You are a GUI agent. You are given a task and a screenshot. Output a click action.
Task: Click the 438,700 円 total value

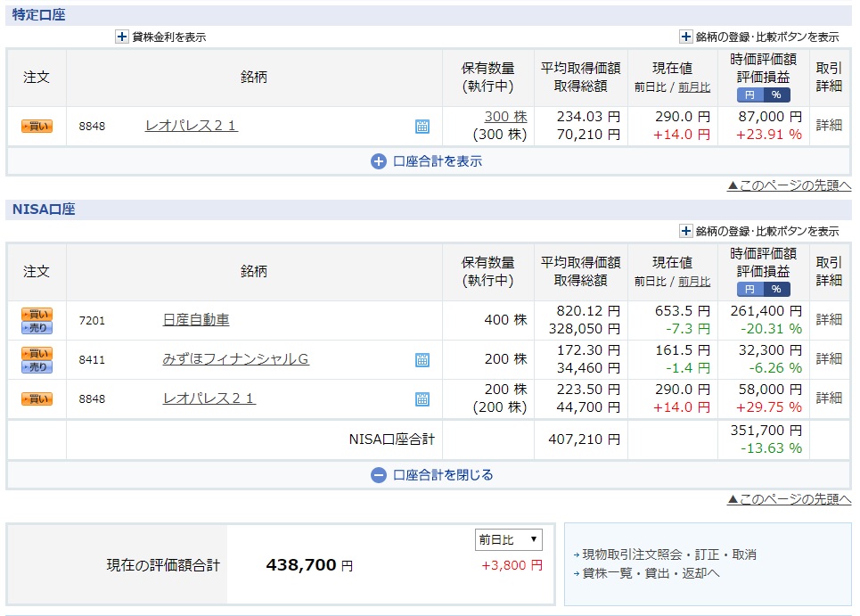coord(309,565)
